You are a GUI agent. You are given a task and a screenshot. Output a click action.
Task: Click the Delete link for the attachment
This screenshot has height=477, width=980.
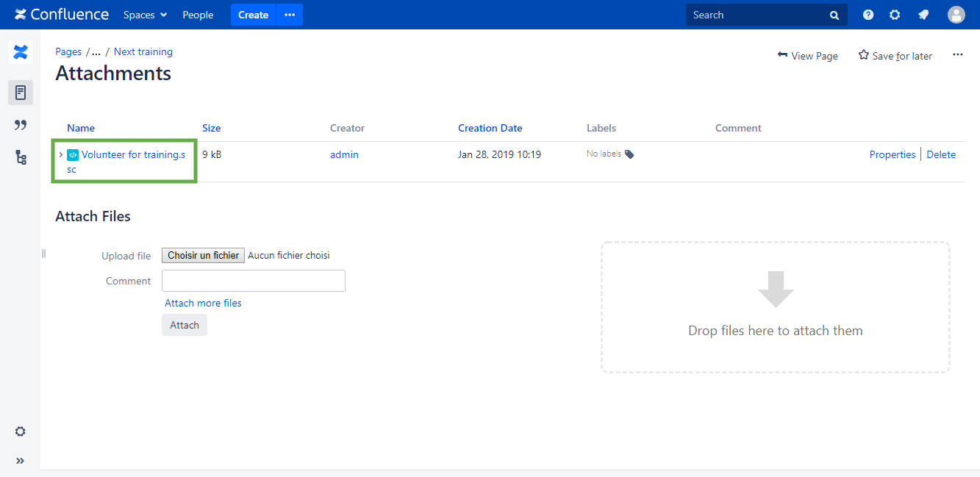tap(941, 154)
